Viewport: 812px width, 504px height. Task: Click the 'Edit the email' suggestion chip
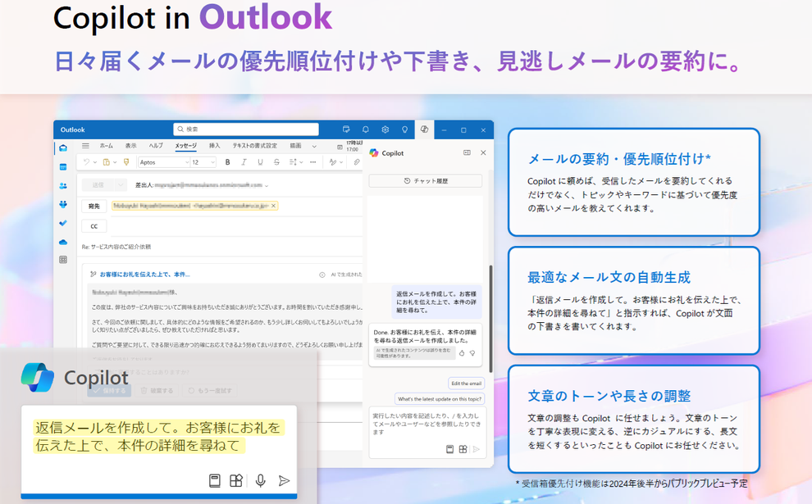click(x=466, y=384)
